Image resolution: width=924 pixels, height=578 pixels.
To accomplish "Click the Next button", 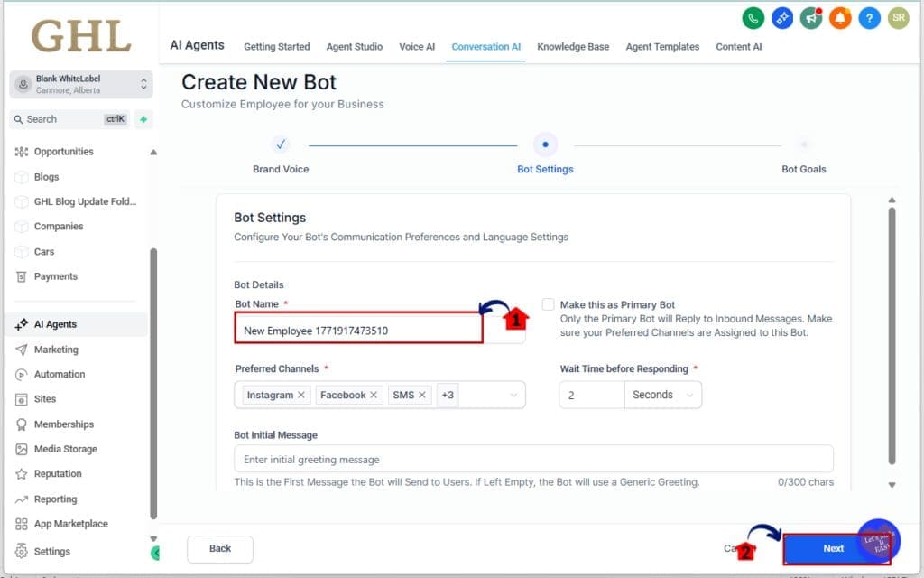I will coord(833,548).
